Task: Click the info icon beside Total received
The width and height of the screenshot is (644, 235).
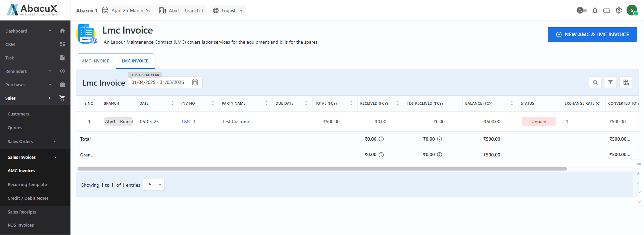Action: coord(381,139)
